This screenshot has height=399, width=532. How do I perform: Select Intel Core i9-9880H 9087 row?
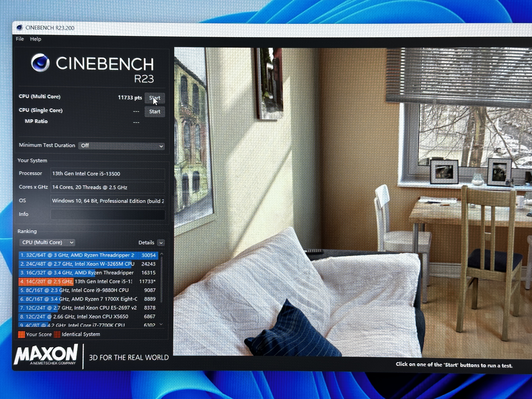(x=88, y=290)
